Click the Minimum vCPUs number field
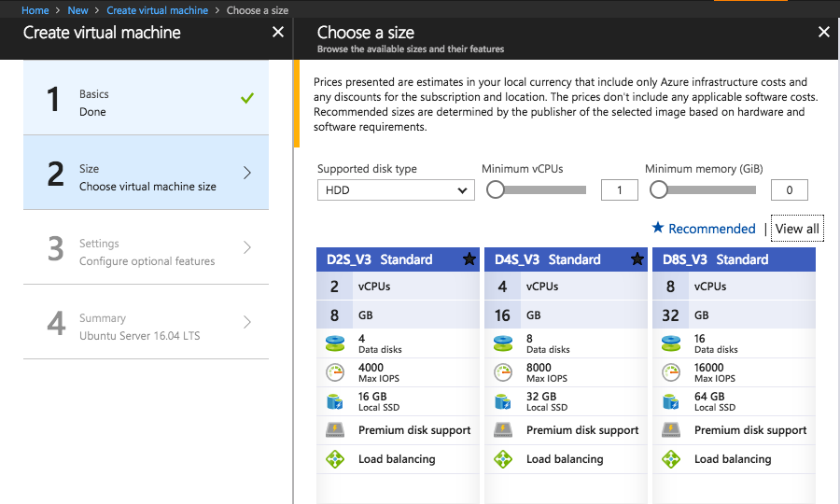This screenshot has height=504, width=840. 620,190
